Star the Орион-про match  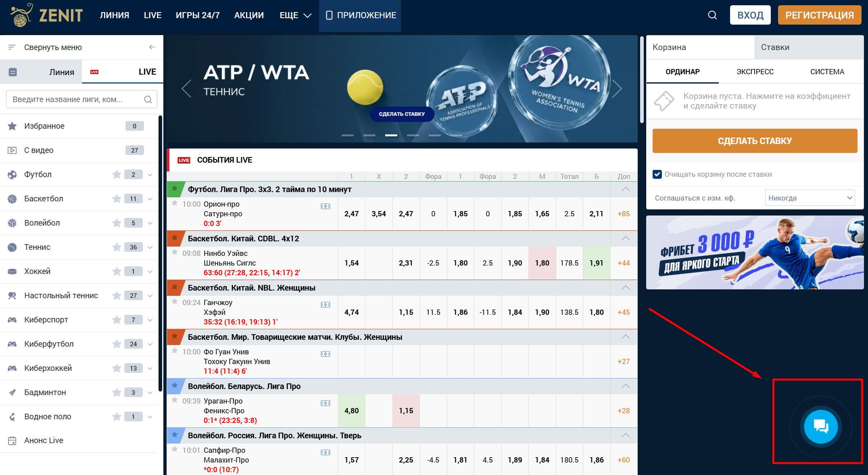(175, 203)
